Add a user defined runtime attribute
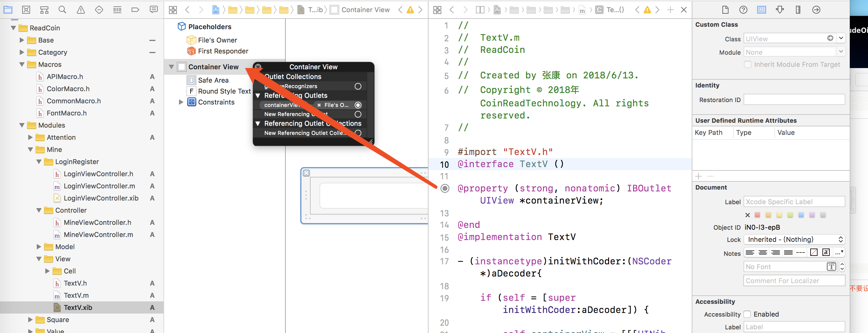This screenshot has height=333, width=868. (x=698, y=176)
